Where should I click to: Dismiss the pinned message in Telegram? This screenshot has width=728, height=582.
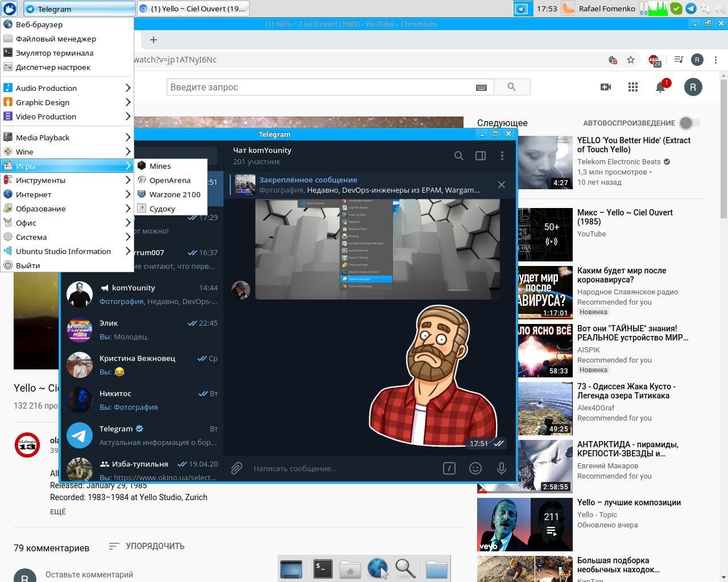click(501, 185)
